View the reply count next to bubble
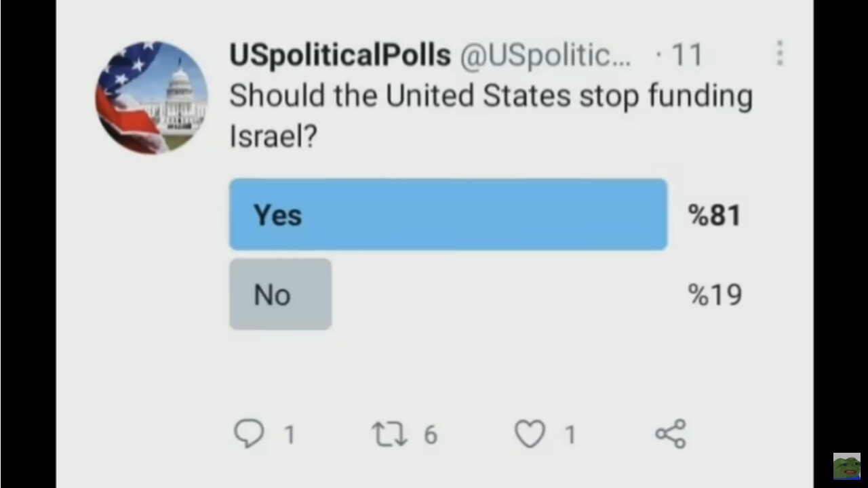The width and height of the screenshot is (868, 488). click(x=290, y=434)
